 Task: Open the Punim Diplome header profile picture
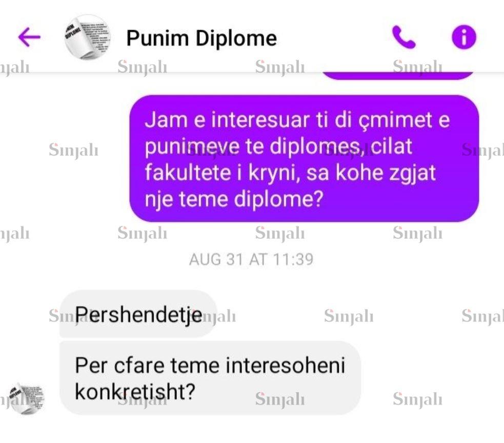[87, 37]
